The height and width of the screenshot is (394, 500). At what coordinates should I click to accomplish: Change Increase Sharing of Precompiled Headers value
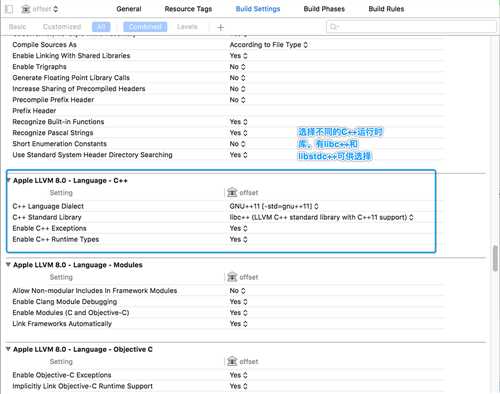click(x=237, y=89)
